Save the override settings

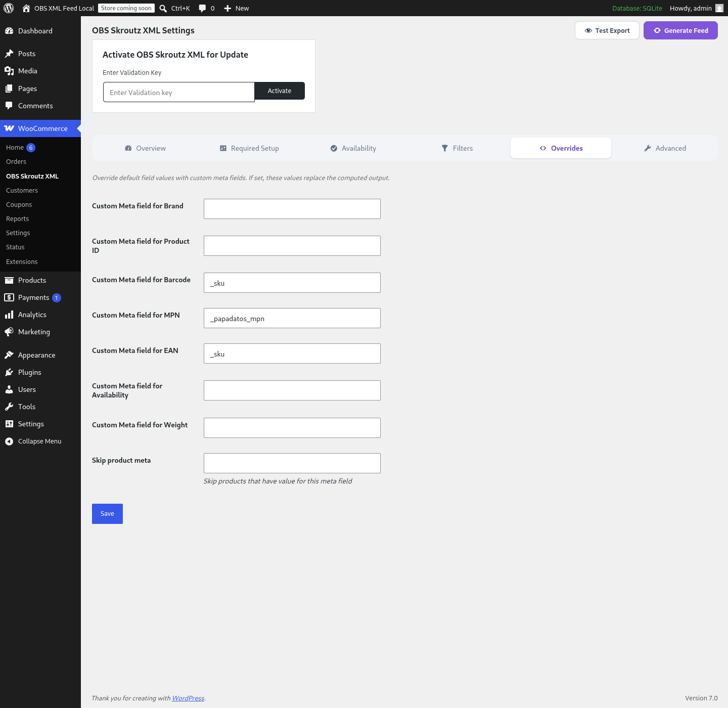click(x=107, y=514)
